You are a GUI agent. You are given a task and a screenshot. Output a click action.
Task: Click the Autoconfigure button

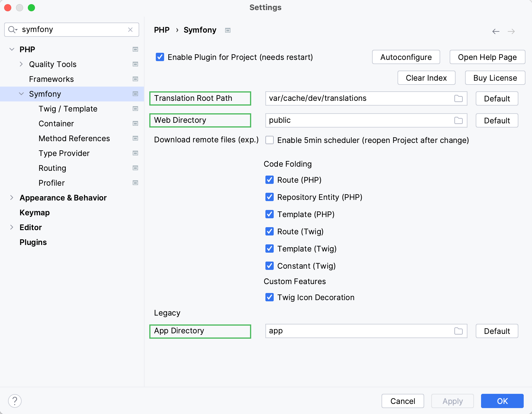click(x=406, y=57)
